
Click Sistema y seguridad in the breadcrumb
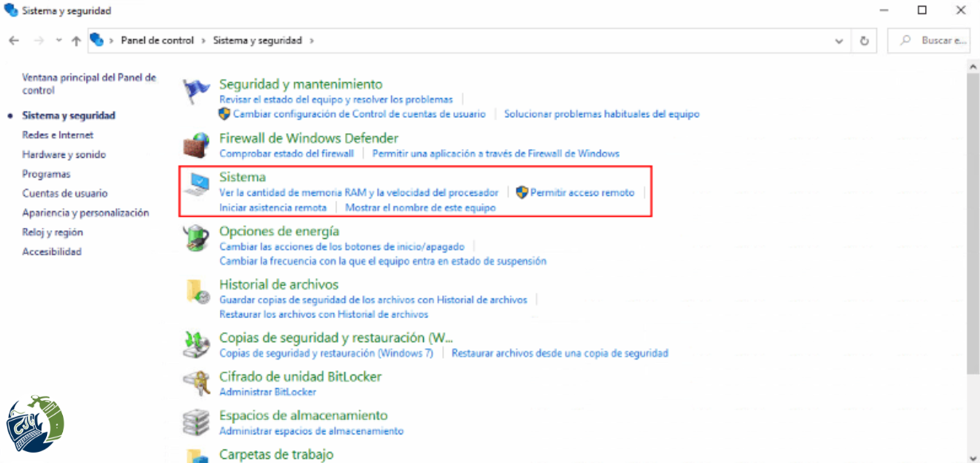coord(257,40)
